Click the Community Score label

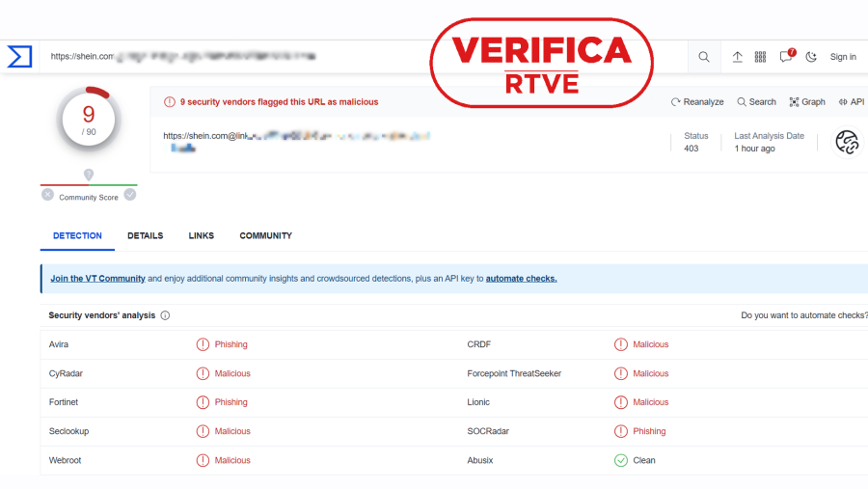89,197
